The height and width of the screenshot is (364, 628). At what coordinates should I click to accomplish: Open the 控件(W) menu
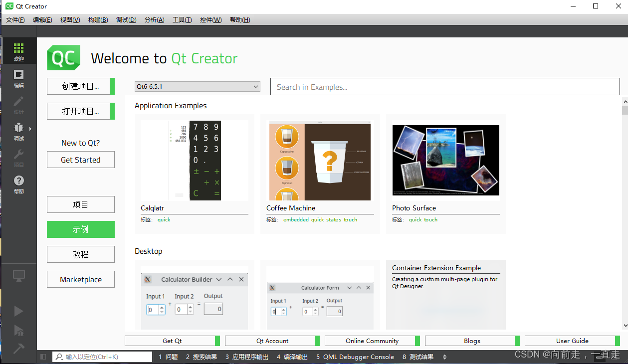210,19
